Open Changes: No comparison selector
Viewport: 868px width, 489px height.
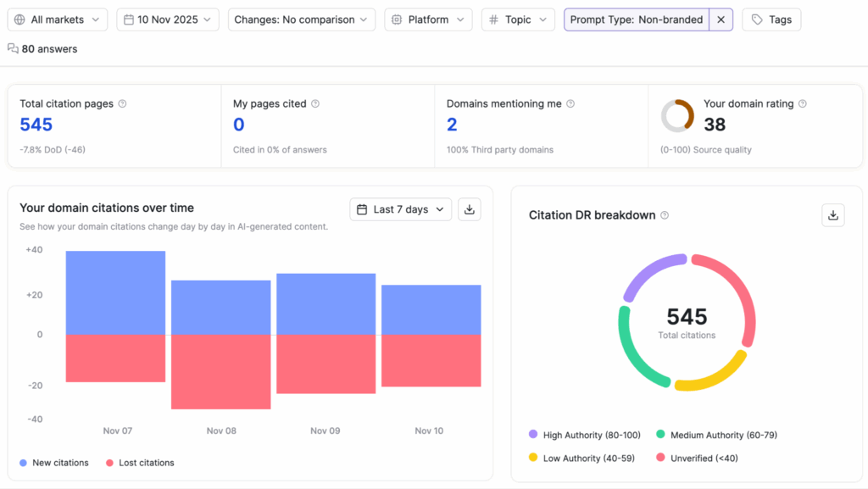(x=302, y=19)
